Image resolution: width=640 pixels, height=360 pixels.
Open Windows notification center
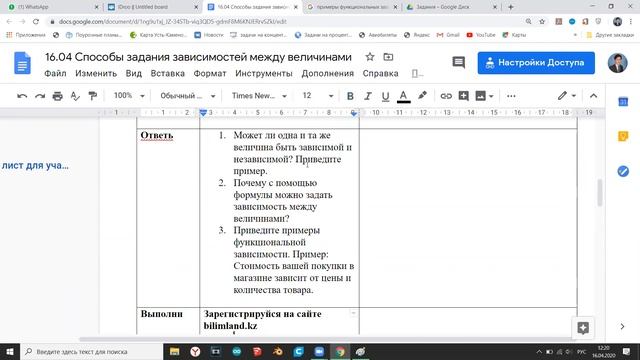pyautogui.click(x=627, y=351)
